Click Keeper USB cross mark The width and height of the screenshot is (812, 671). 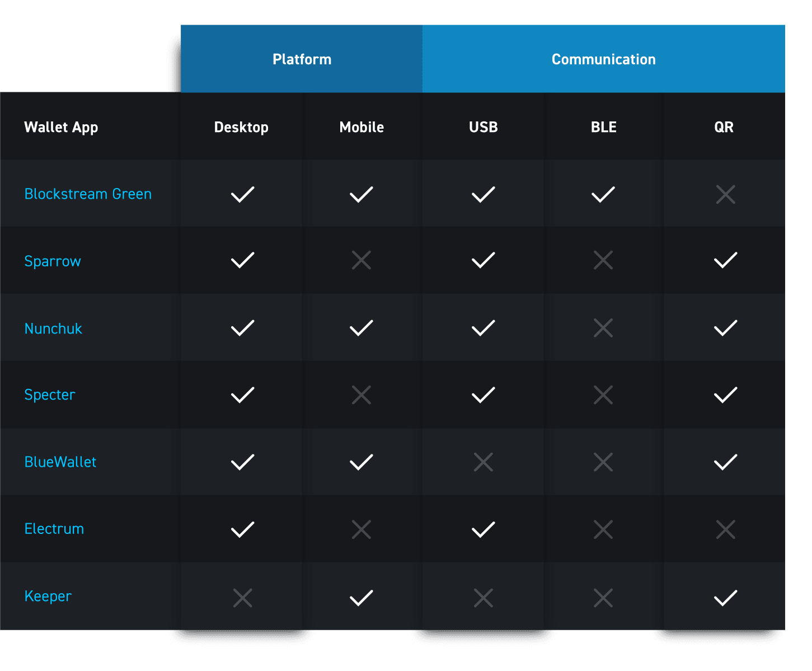tap(484, 598)
